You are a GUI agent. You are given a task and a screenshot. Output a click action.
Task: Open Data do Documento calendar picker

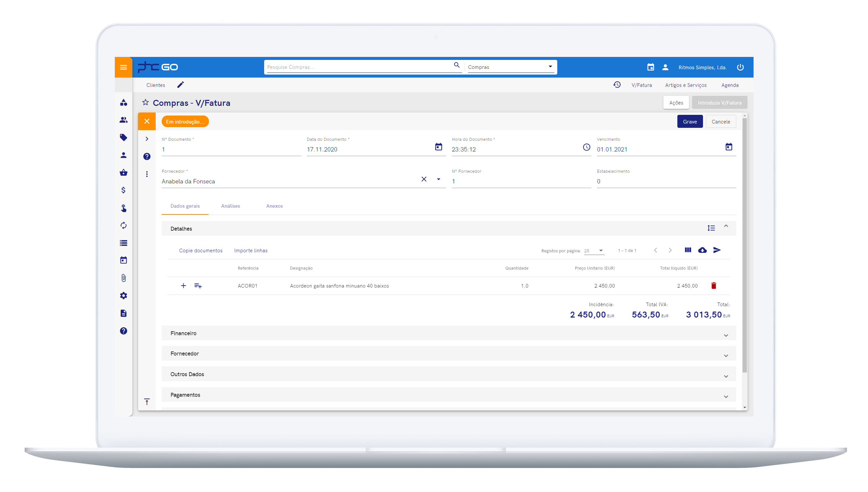438,147
